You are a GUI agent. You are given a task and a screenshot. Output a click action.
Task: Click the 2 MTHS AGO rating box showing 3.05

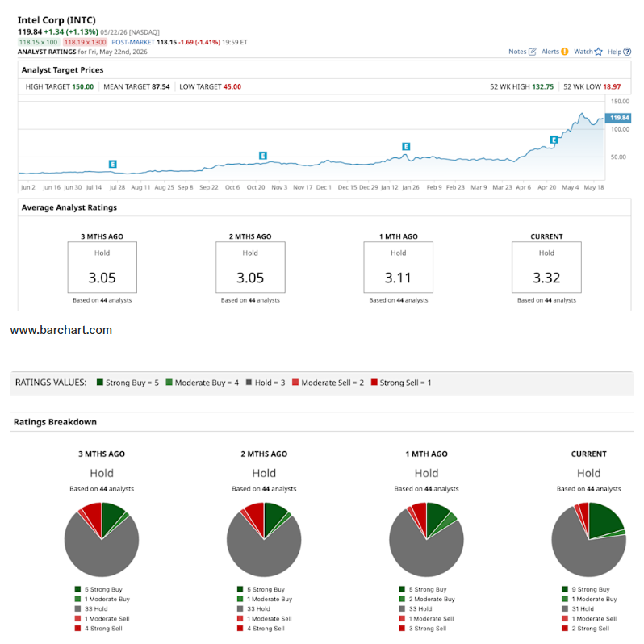tap(250, 267)
